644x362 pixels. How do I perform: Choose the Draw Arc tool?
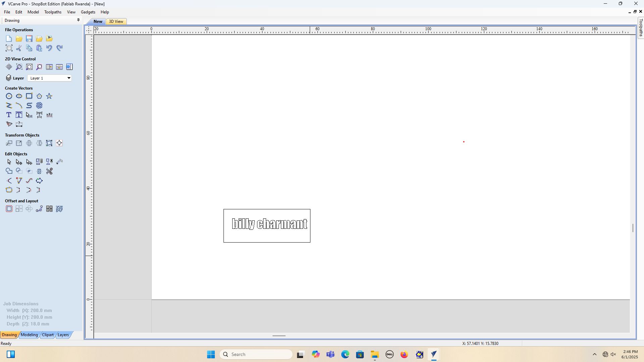coord(19,105)
